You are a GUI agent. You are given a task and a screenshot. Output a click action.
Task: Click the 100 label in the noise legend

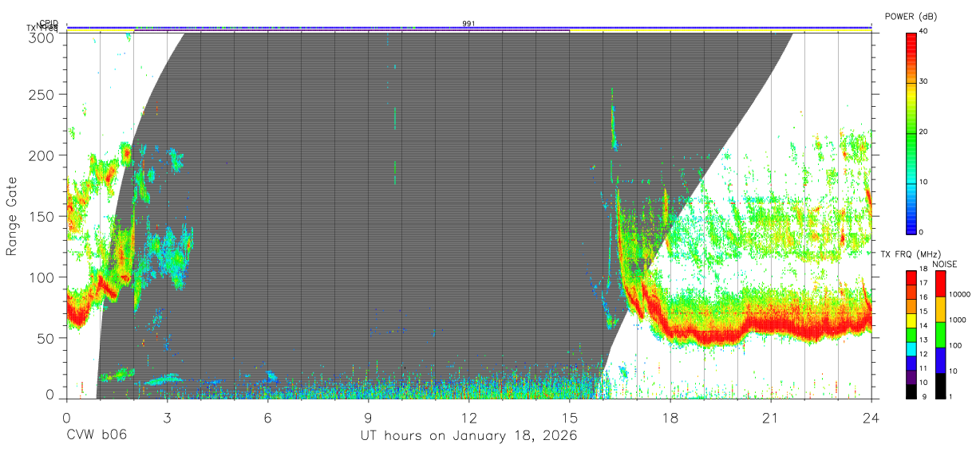pyautogui.click(x=956, y=345)
